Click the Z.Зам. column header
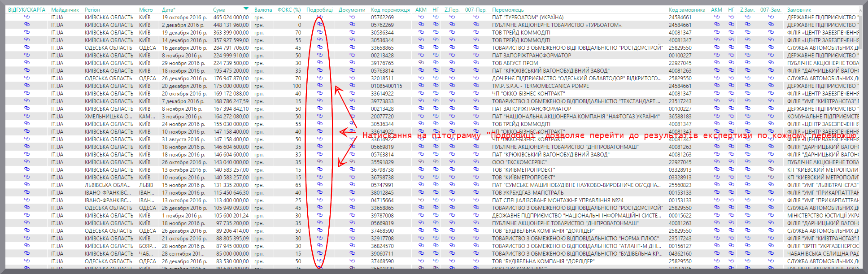 point(747,9)
